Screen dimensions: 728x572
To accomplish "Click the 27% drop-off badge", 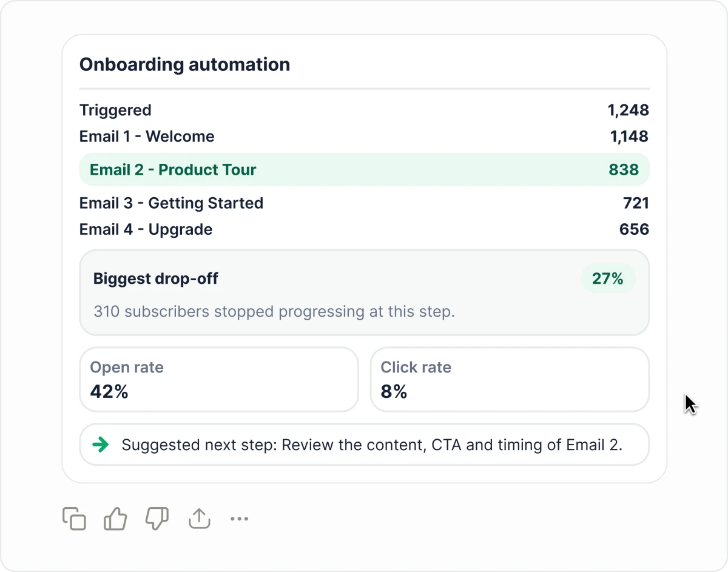I will click(608, 278).
